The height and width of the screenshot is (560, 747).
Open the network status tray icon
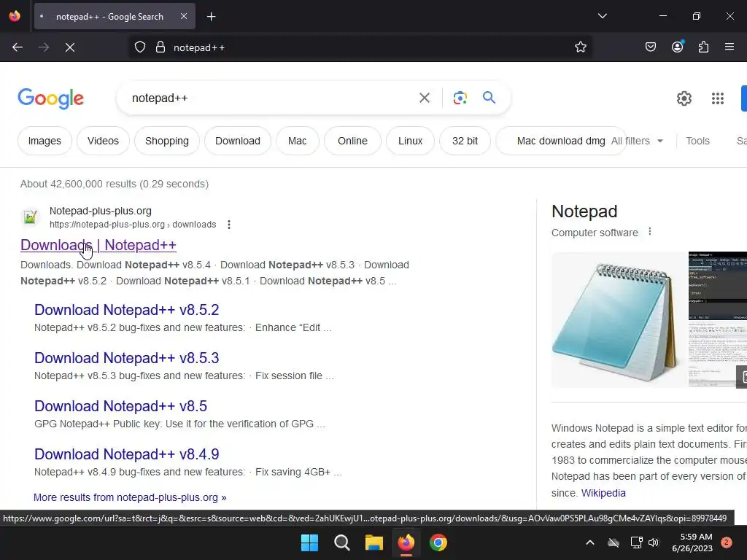point(636,542)
